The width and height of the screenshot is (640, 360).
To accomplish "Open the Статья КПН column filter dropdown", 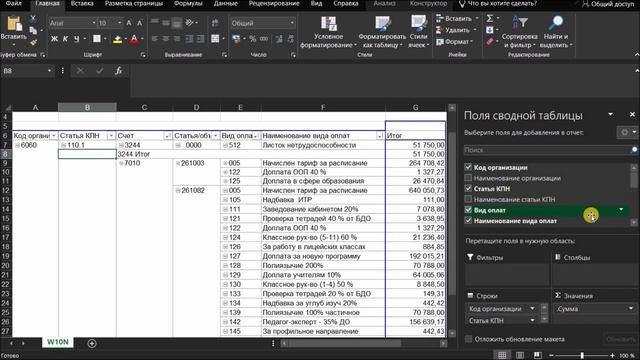I will (111, 136).
